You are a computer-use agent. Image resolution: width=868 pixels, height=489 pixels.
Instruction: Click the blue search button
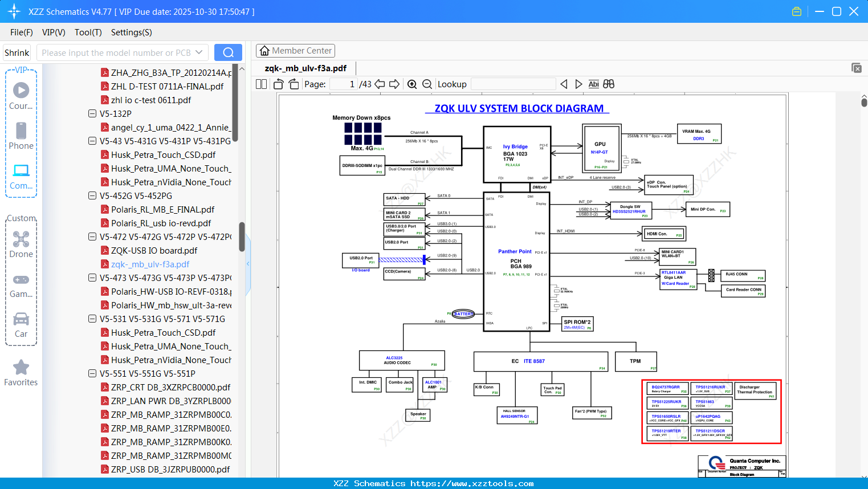228,52
